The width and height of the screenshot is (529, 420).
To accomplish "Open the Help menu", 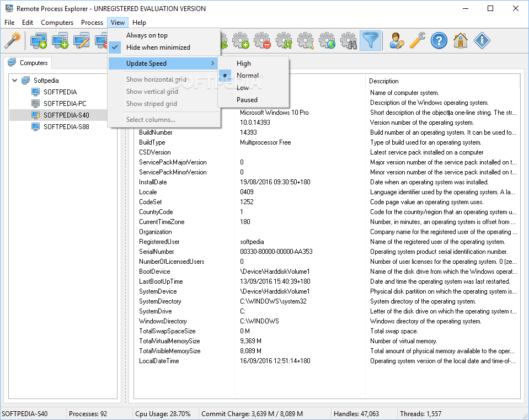I will coord(139,23).
